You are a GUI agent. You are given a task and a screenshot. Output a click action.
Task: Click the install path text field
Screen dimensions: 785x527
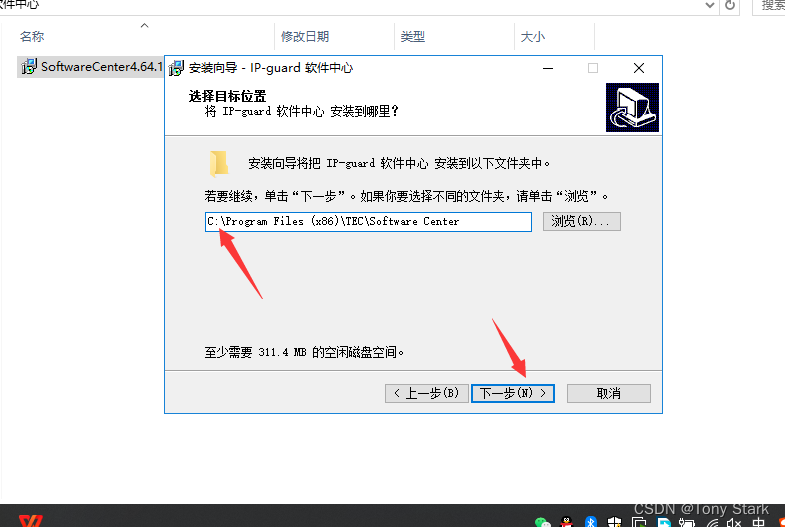pos(366,221)
